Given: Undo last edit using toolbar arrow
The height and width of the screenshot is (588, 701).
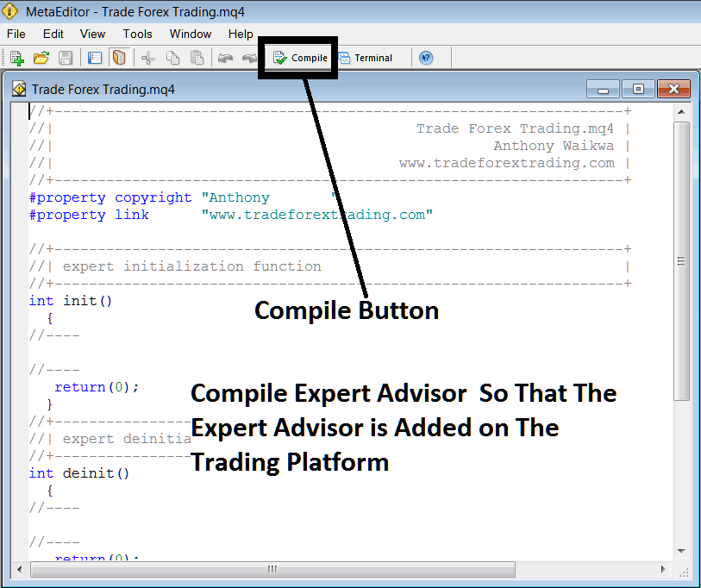Looking at the screenshot, I should click(226, 57).
